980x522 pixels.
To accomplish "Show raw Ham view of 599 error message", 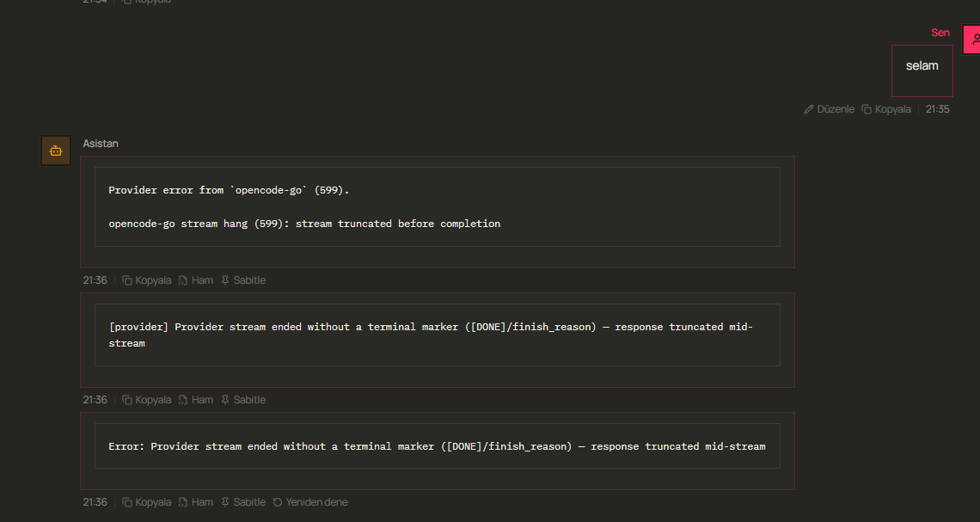I will coord(196,280).
